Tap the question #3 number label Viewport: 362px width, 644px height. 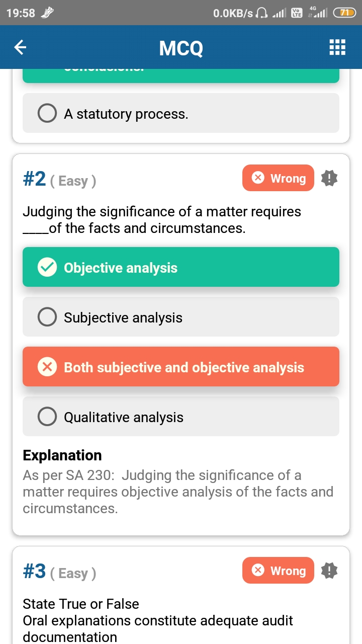(x=35, y=572)
